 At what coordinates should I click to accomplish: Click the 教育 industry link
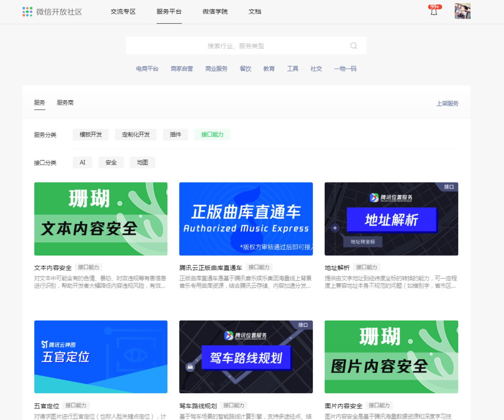269,69
